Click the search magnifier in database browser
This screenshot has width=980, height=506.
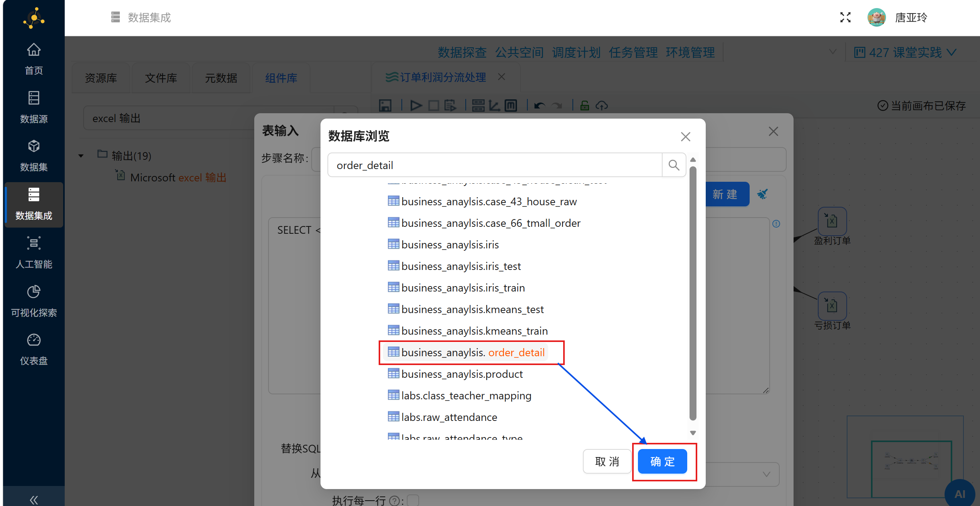[674, 165]
